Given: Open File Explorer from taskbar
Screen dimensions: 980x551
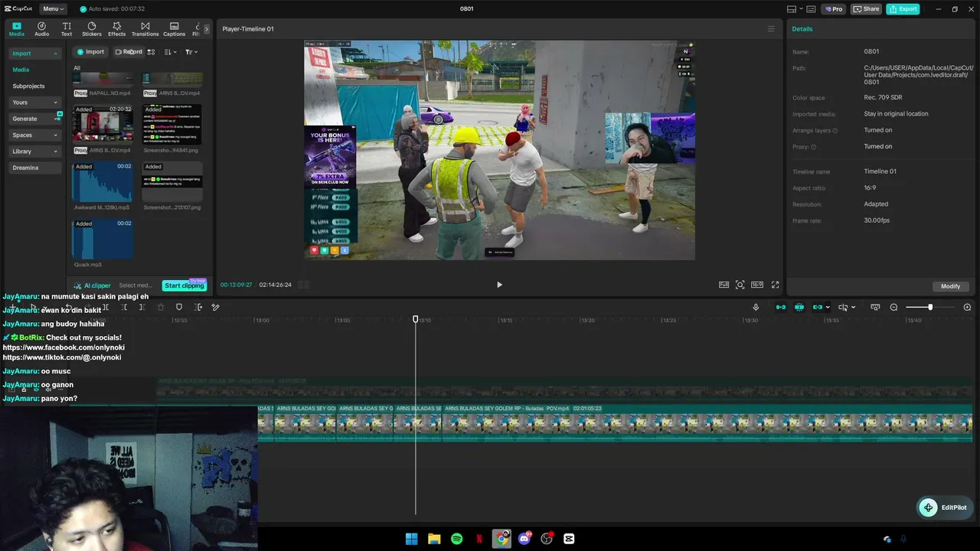Looking at the screenshot, I should 434,539.
